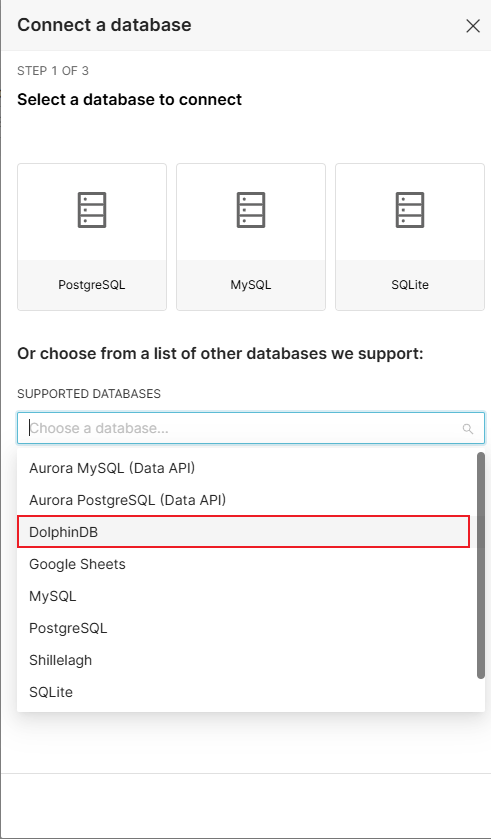491x839 pixels.
Task: Pick Google Sheets from the dropdown list
Action: pyautogui.click(x=243, y=564)
